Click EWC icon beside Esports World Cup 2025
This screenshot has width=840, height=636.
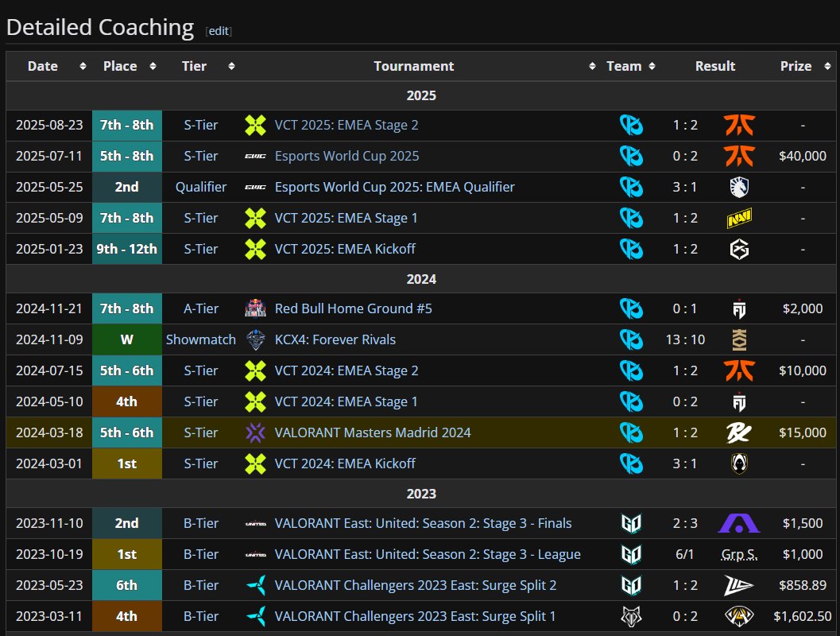(256, 157)
